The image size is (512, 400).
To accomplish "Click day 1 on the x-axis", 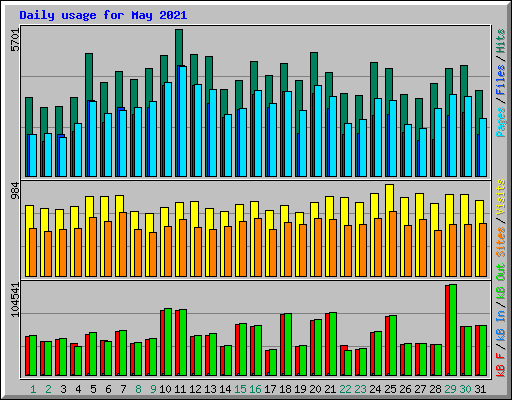I will (33, 389).
